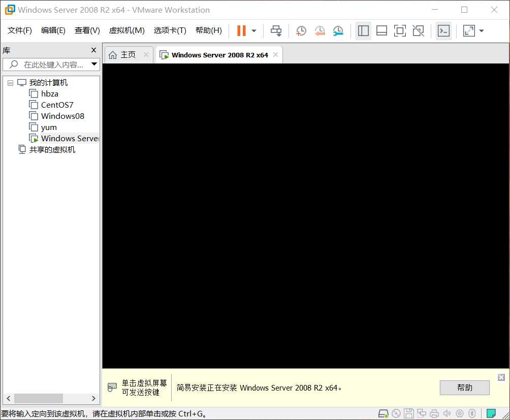This screenshot has width=510, height=420.
Task: Click the hard disk status icon
Action: [x=384, y=413]
